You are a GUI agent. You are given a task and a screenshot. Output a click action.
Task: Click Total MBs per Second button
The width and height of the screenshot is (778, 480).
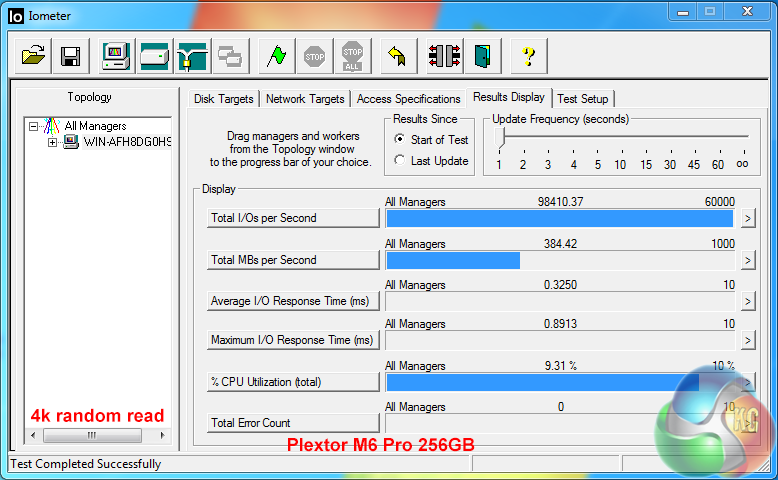pos(293,260)
